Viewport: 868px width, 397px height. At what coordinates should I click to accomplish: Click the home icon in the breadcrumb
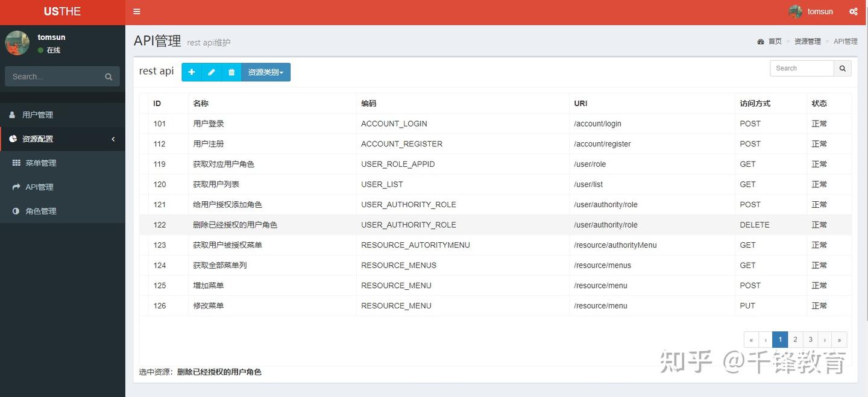761,41
